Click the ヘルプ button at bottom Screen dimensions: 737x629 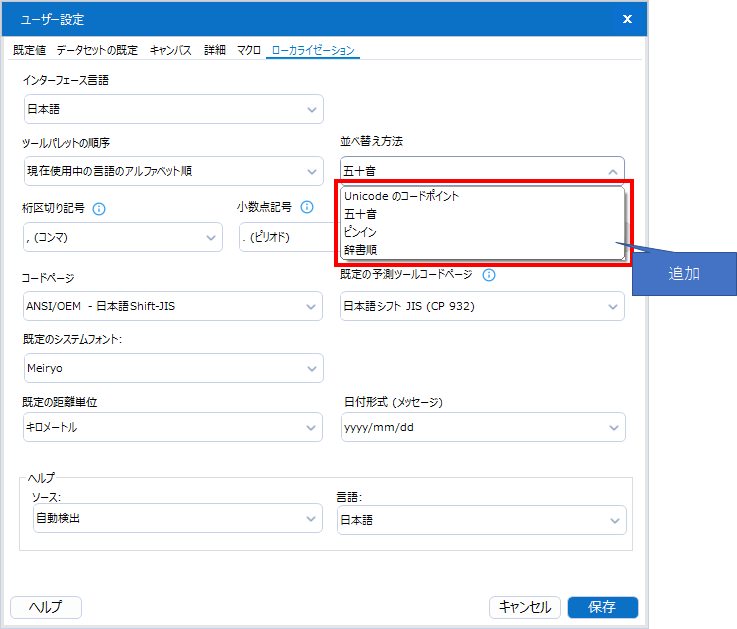[46, 607]
